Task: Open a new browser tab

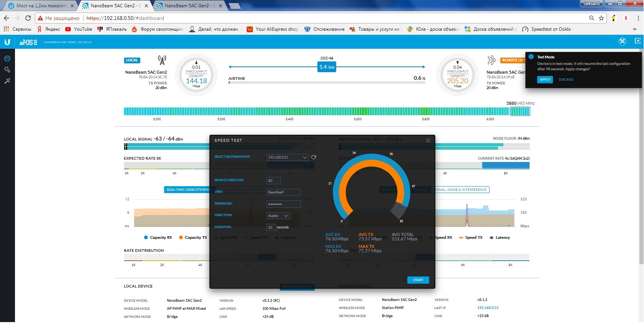Action: pos(235,6)
